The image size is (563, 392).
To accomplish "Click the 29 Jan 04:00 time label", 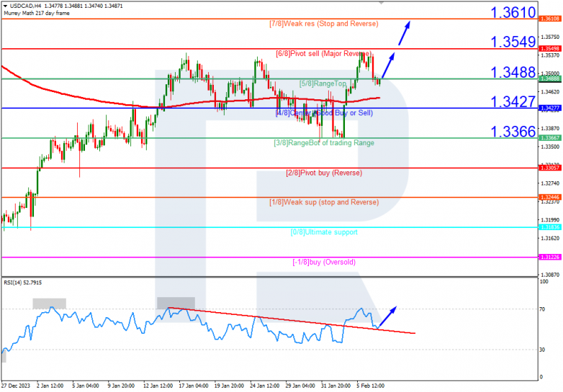I will click(x=300, y=386).
